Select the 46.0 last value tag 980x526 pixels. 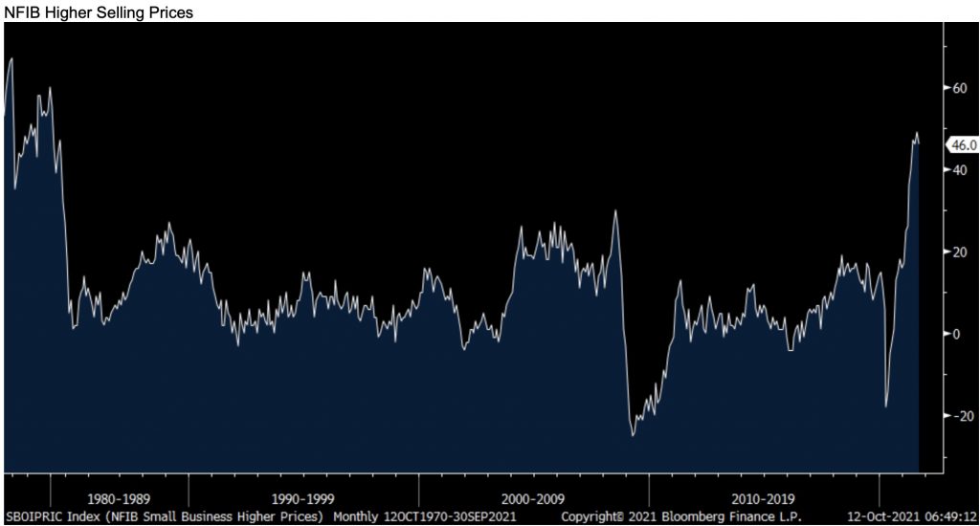tap(961, 145)
